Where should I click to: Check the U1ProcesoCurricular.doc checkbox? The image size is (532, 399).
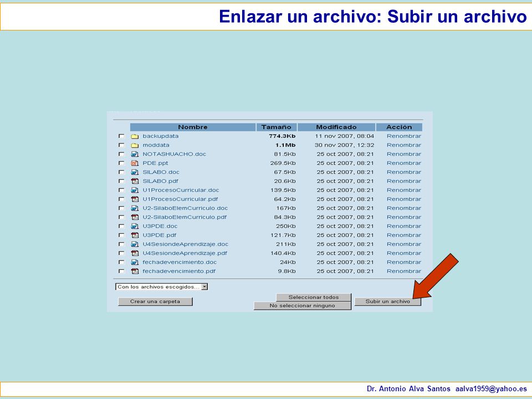coord(121,190)
